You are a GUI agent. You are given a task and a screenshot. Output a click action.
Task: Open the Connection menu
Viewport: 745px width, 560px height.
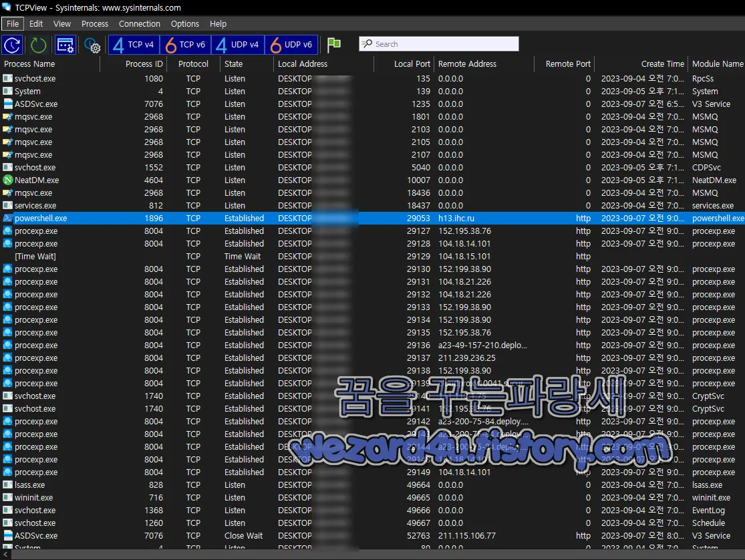click(139, 23)
